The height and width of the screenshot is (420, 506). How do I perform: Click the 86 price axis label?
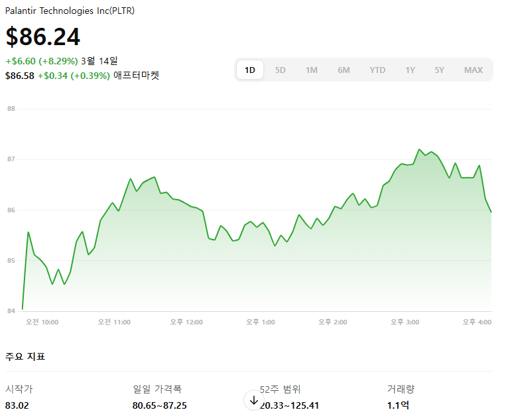[x=11, y=210]
